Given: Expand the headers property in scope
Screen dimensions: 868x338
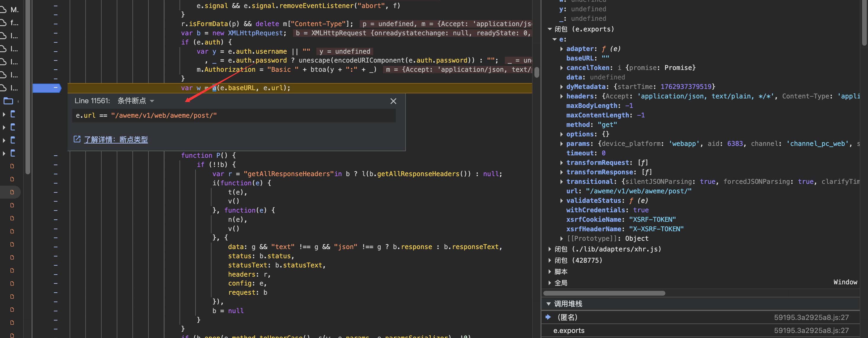Looking at the screenshot, I should point(561,96).
